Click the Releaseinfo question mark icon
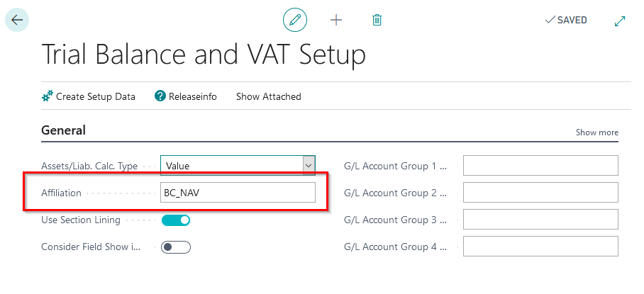This screenshot has width=644, height=294. [x=160, y=96]
